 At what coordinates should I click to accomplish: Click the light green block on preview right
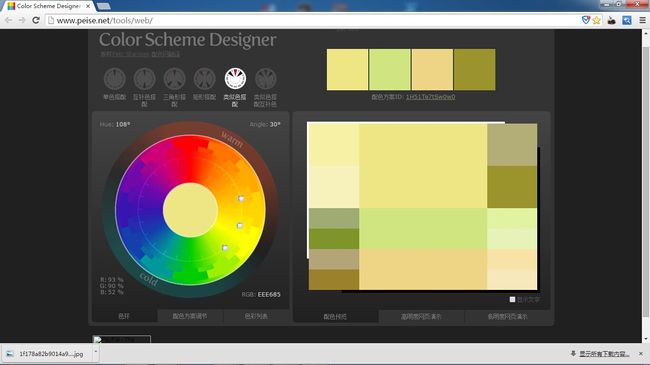[x=512, y=218]
